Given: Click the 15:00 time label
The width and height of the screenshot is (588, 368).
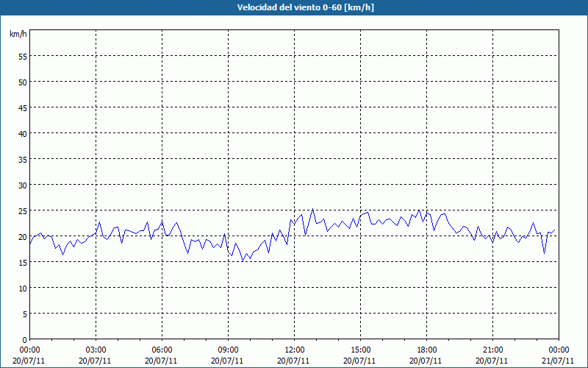Looking at the screenshot, I should click(x=360, y=350).
